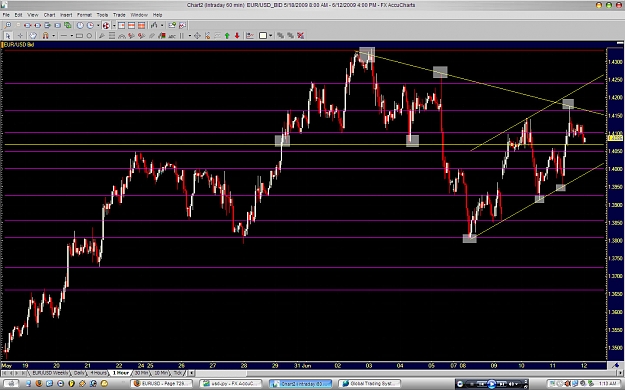Switch to the 10 Min tab

[161, 373]
